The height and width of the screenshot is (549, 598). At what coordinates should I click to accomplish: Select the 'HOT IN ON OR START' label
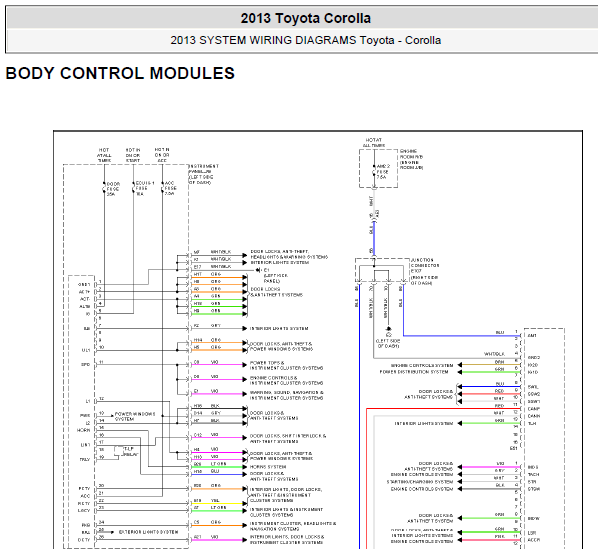133,155
